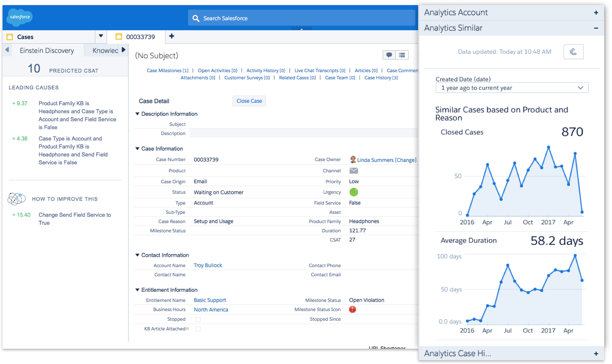Expand the Analytics Account panel
This screenshot has width=612, height=364.
tap(596, 13)
